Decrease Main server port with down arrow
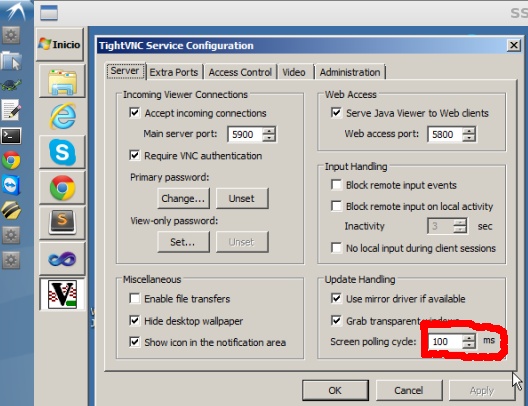This screenshot has width=528, height=406. [269, 138]
